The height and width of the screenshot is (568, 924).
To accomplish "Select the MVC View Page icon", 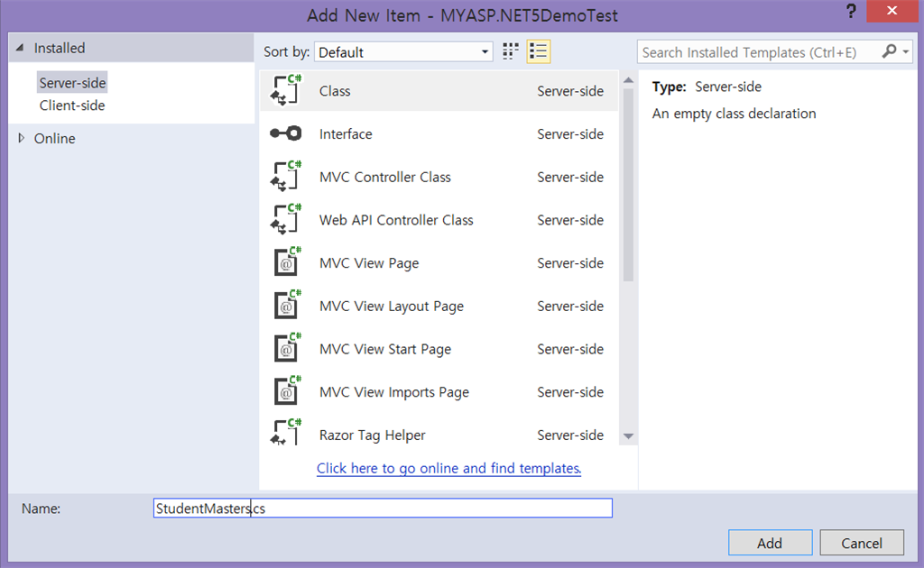I will [286, 263].
